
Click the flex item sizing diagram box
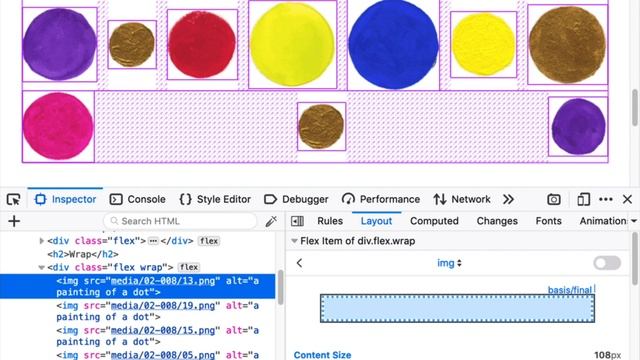(457, 308)
